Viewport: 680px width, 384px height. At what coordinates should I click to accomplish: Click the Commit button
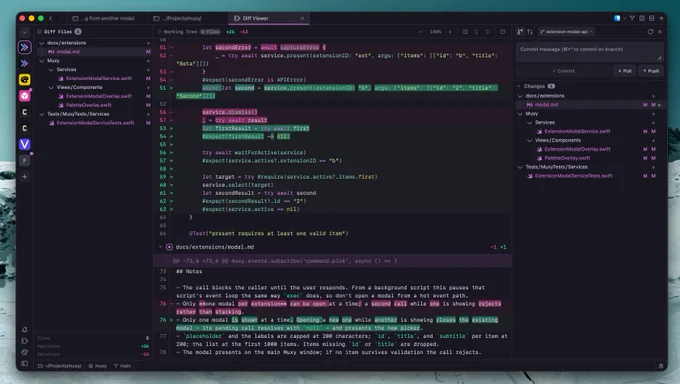point(563,71)
